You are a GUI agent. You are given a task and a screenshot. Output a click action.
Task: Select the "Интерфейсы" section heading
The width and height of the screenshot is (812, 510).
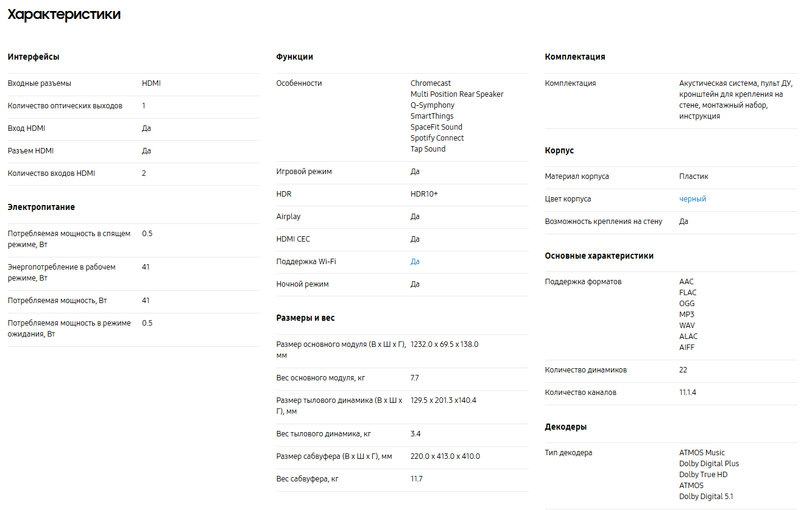tap(34, 57)
